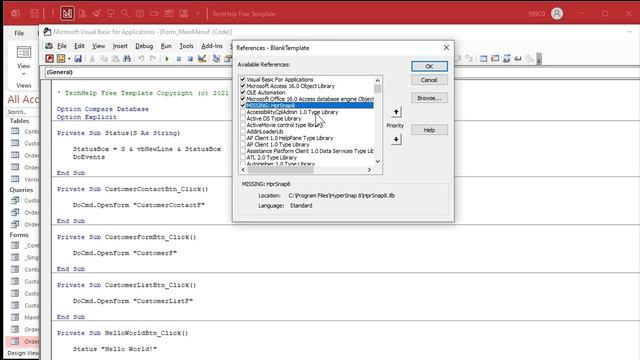The image size is (640, 360).
Task: Click the Call Stack toolbar icon
Action: pos(530,59)
